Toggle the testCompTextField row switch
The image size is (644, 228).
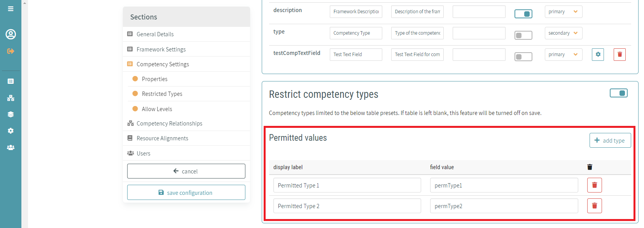523,57
